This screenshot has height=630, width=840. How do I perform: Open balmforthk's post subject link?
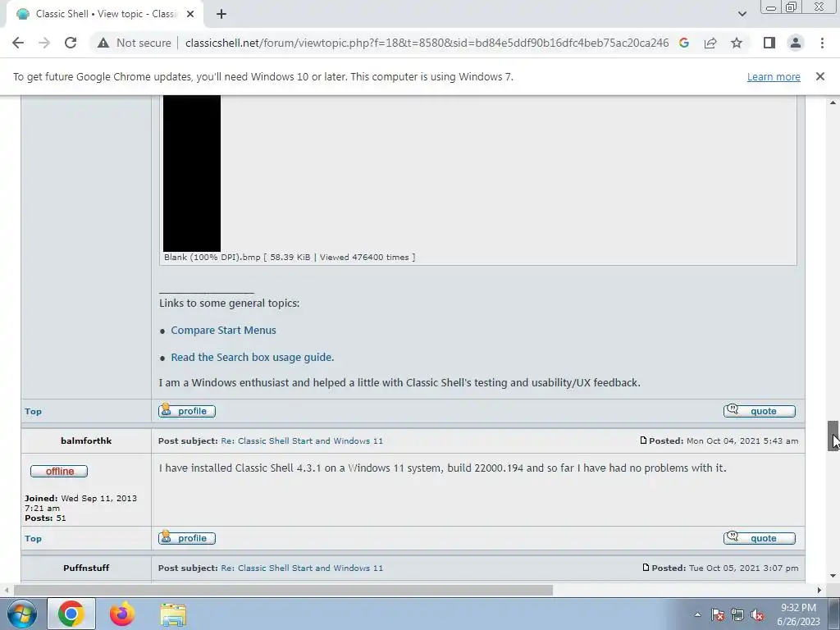[x=302, y=441]
